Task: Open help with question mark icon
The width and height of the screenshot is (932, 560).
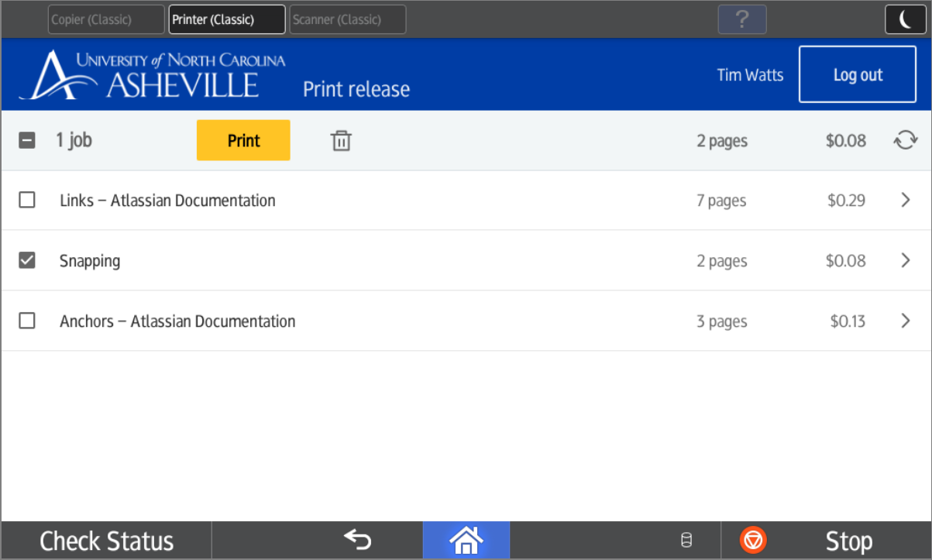Action: pyautogui.click(x=741, y=19)
